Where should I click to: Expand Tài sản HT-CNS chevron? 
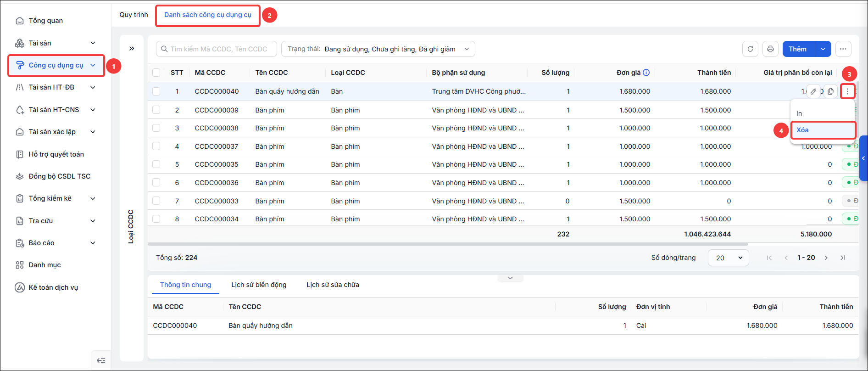click(93, 110)
